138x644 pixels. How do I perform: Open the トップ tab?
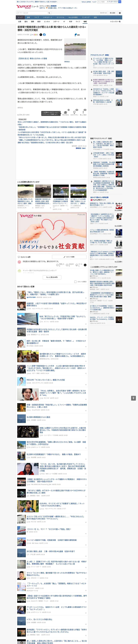(20, 17)
